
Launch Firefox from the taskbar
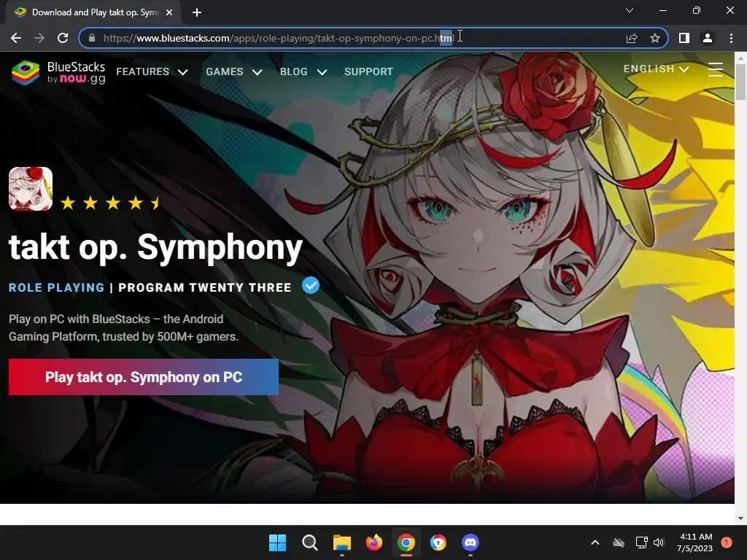pos(374,542)
